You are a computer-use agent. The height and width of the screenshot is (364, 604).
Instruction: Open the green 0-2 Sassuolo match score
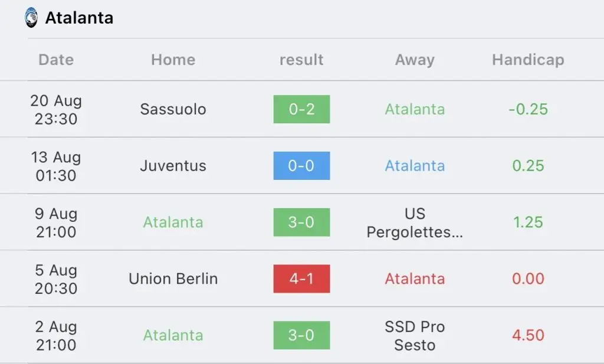tap(301, 109)
